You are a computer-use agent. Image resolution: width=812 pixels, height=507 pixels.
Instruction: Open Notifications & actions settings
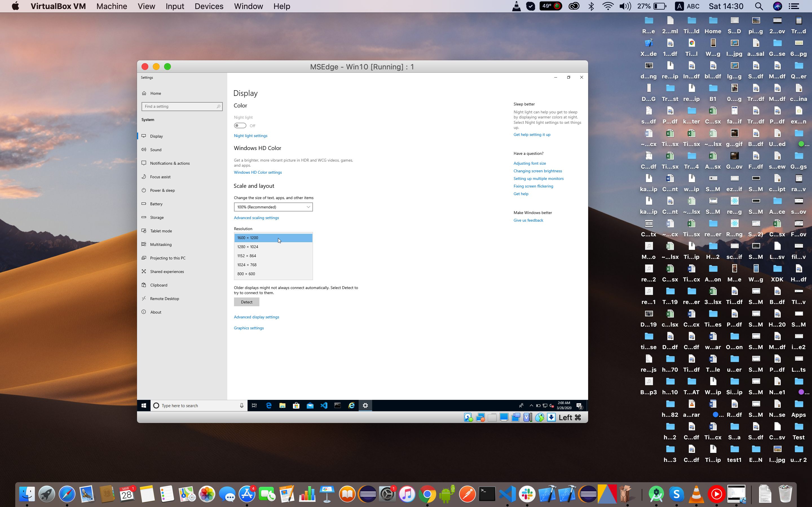click(x=182, y=163)
